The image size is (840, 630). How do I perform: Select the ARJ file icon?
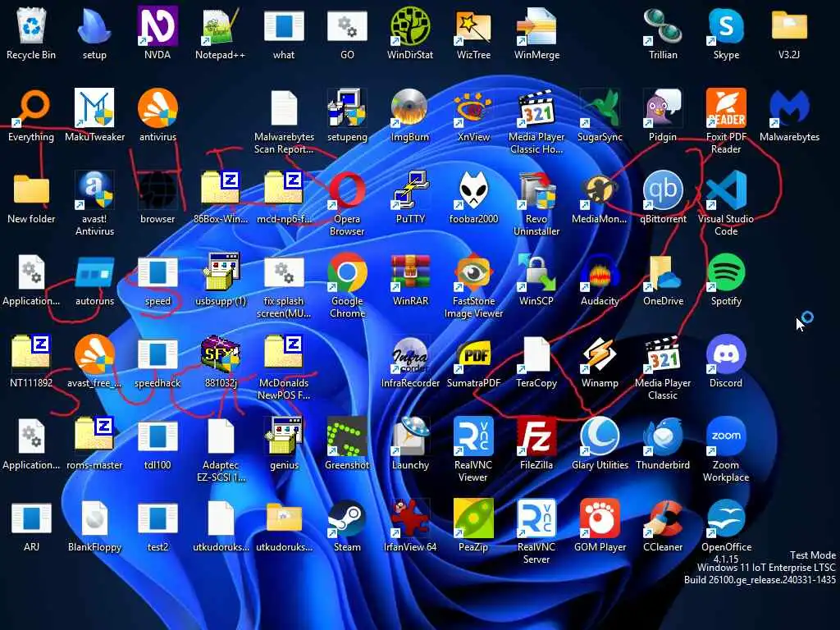click(x=31, y=518)
